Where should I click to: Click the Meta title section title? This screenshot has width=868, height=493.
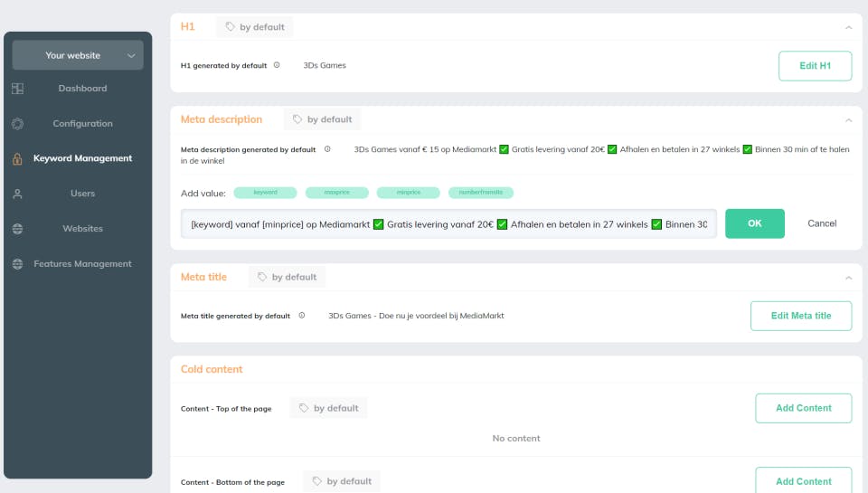203,277
